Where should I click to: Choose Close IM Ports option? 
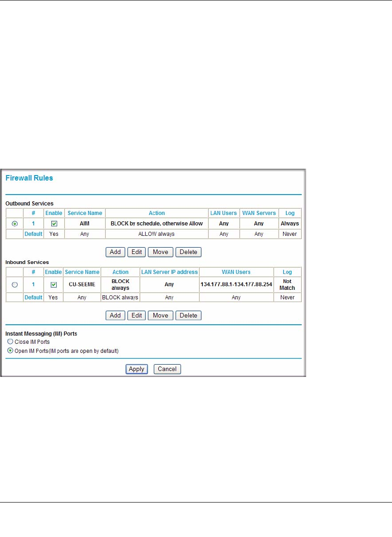(x=10, y=342)
